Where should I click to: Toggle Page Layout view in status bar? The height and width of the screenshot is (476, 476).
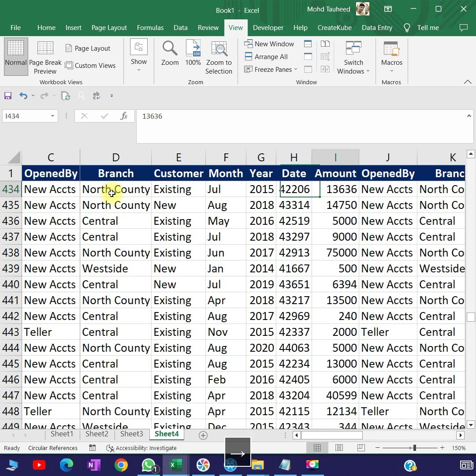[339, 448]
